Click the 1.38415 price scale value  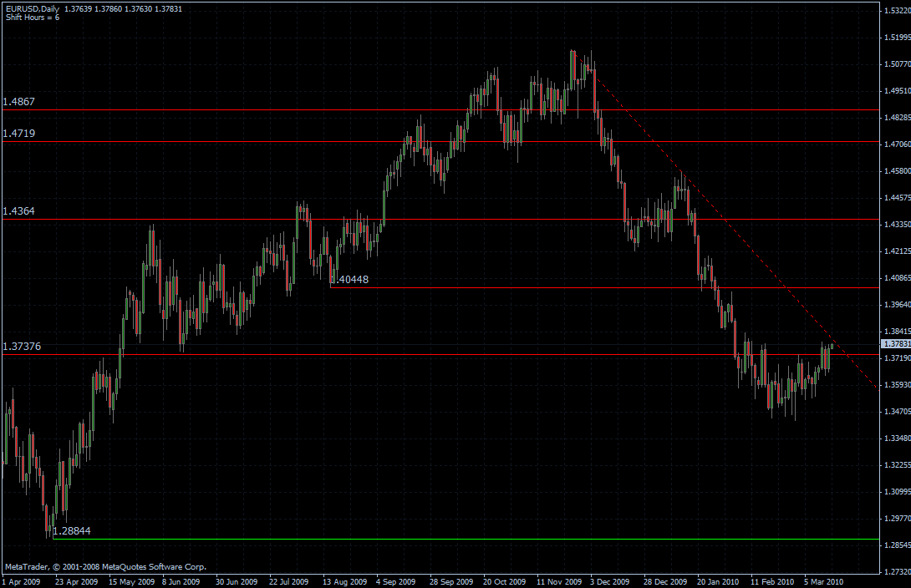(x=898, y=332)
